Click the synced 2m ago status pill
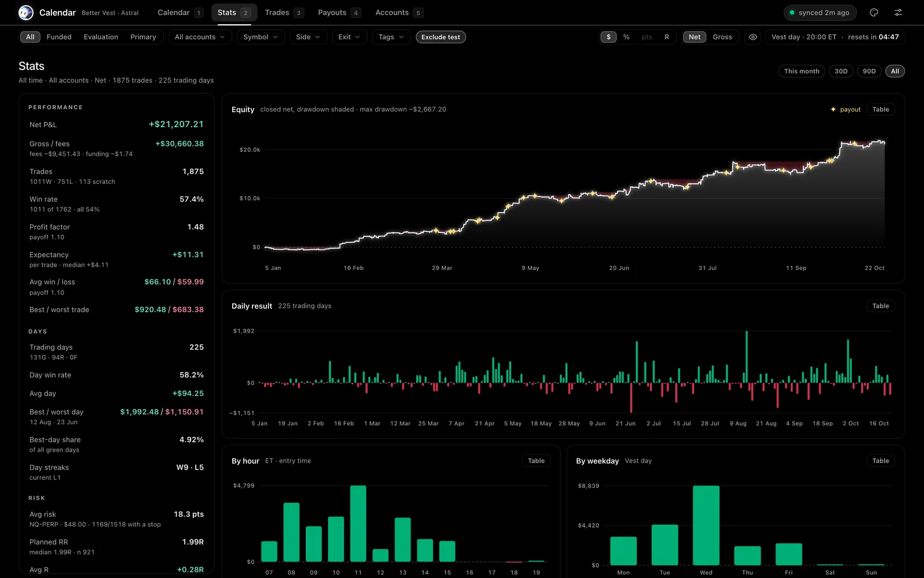 tap(820, 13)
